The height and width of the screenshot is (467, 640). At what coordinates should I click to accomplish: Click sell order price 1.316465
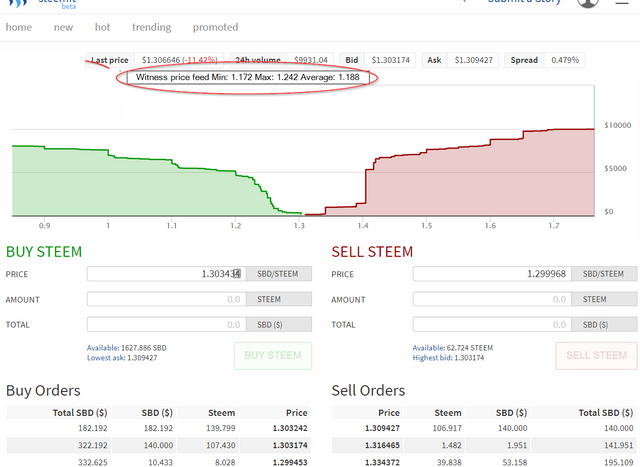point(382,445)
